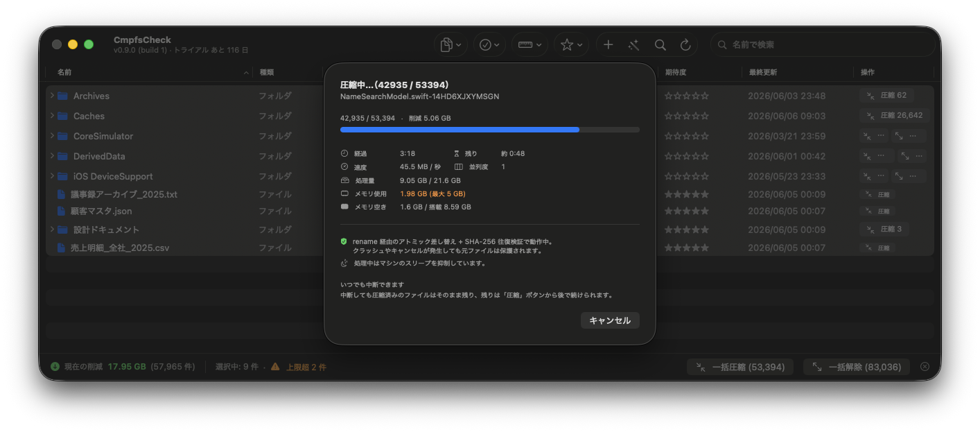Click the 操作 column header
980x432 pixels.
coord(868,72)
